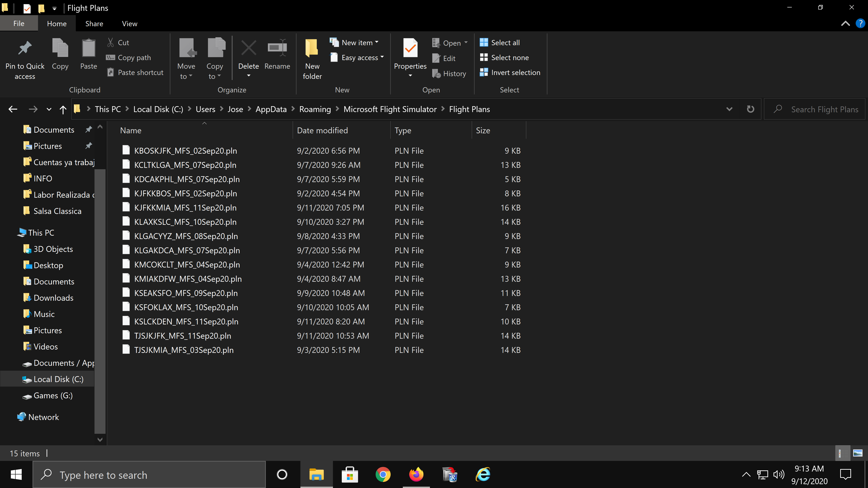Click the taskbar Type here to search box

point(149,474)
